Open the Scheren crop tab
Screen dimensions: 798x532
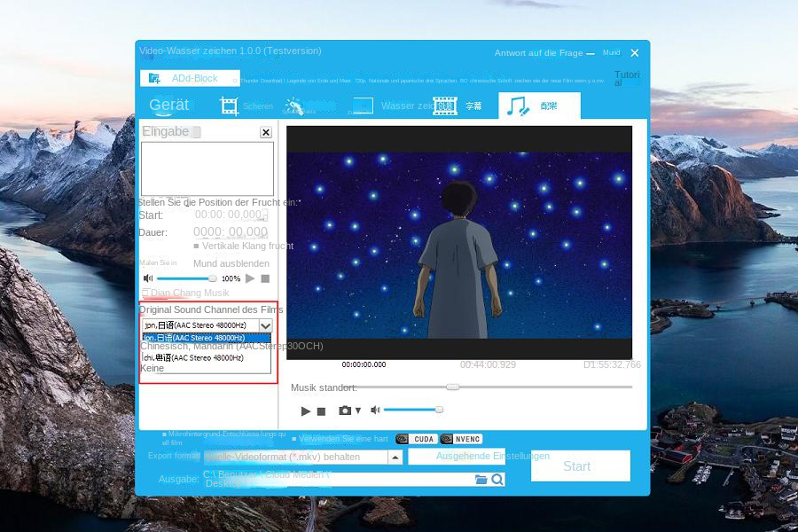246,106
